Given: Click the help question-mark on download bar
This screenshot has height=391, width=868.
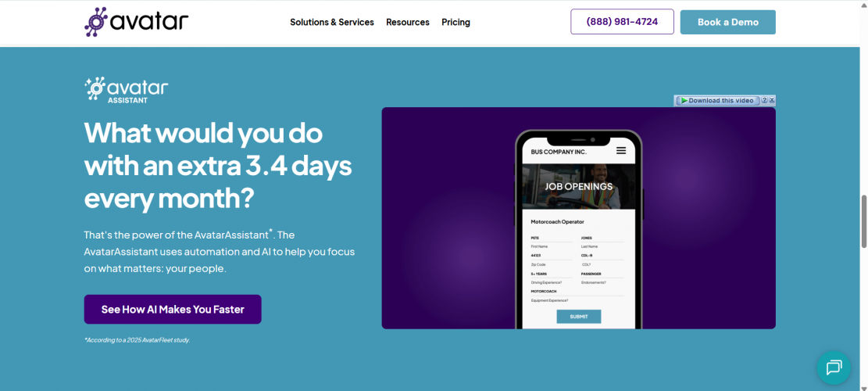Looking at the screenshot, I should tap(765, 101).
